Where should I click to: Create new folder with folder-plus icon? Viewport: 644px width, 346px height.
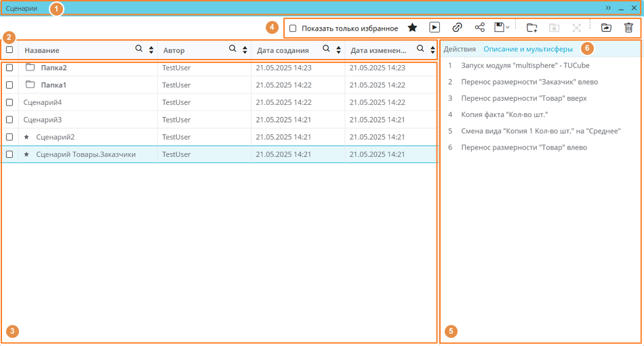[532, 28]
